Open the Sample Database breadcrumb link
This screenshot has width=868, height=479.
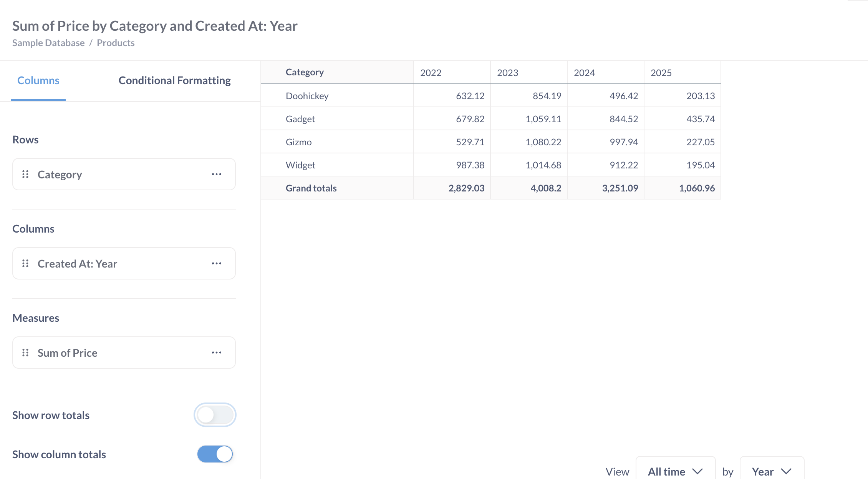point(48,43)
